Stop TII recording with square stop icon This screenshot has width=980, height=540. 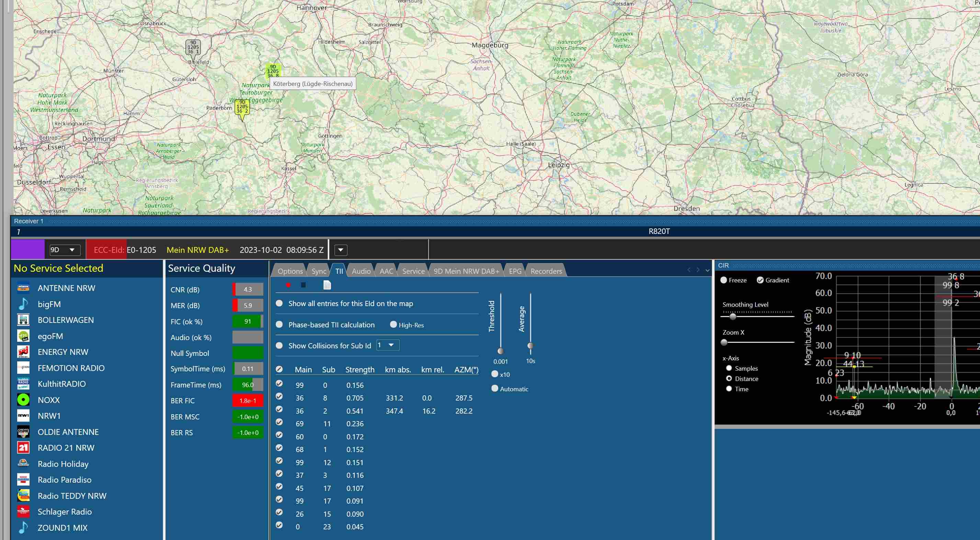coord(303,285)
